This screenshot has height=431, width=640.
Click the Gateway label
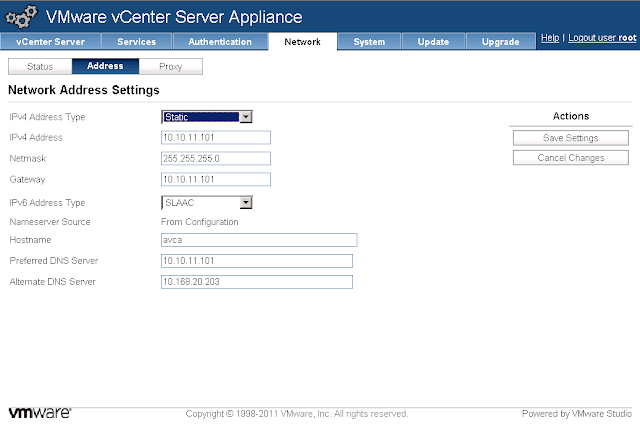click(27, 179)
